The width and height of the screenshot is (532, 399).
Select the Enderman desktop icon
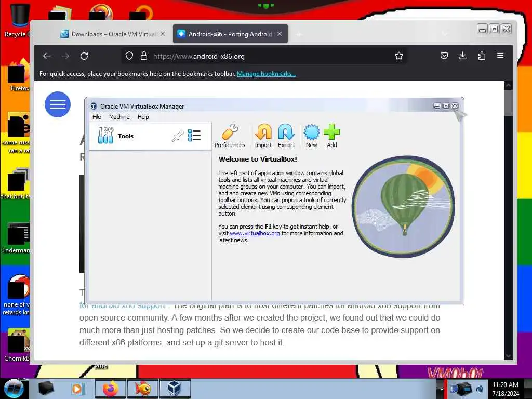16,238
